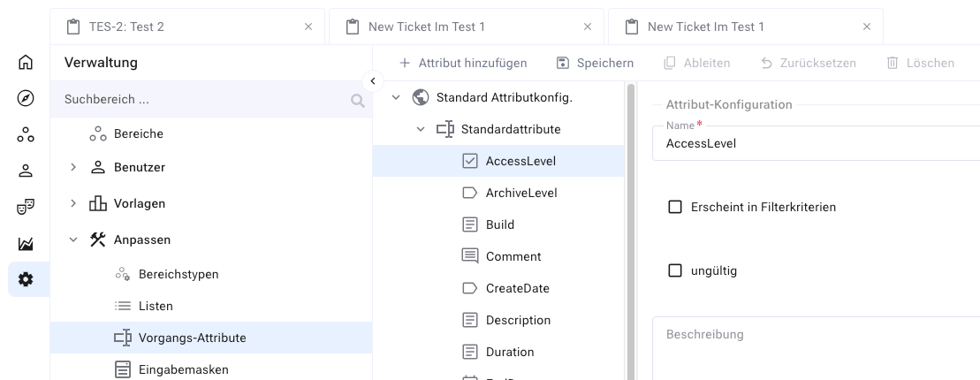980x380 pixels.
Task: Click the Speichern button
Action: [x=595, y=63]
